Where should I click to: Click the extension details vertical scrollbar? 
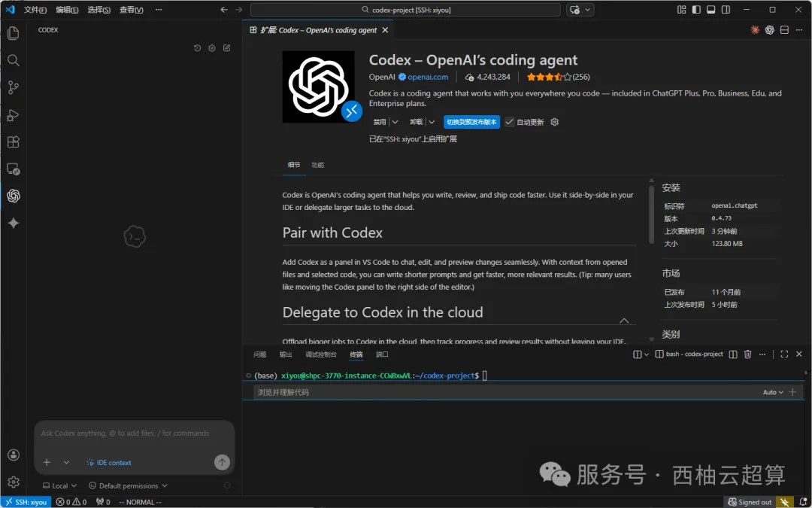(x=651, y=214)
